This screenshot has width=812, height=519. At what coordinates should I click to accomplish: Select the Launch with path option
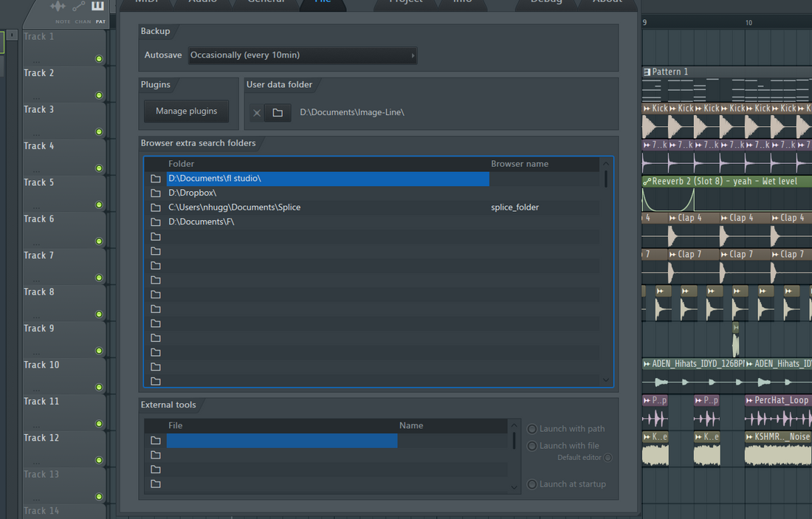[531, 428]
